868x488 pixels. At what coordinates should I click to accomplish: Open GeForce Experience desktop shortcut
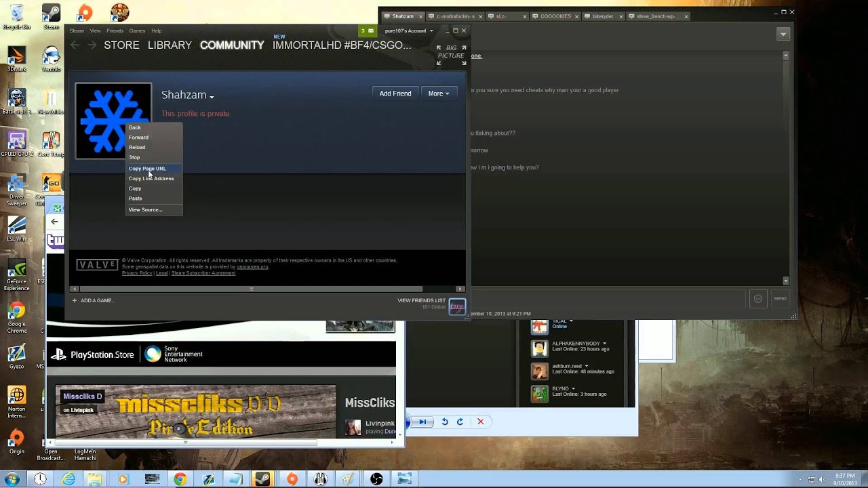16,274
